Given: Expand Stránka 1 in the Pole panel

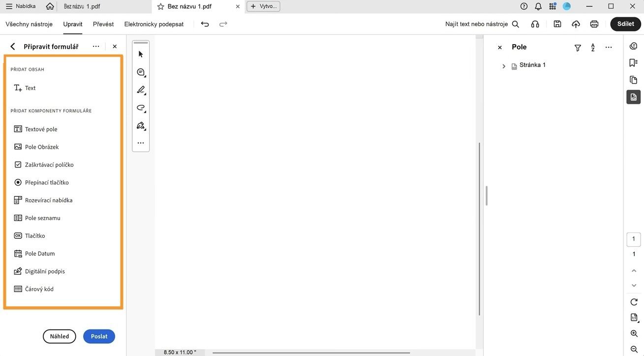Looking at the screenshot, I should [503, 65].
